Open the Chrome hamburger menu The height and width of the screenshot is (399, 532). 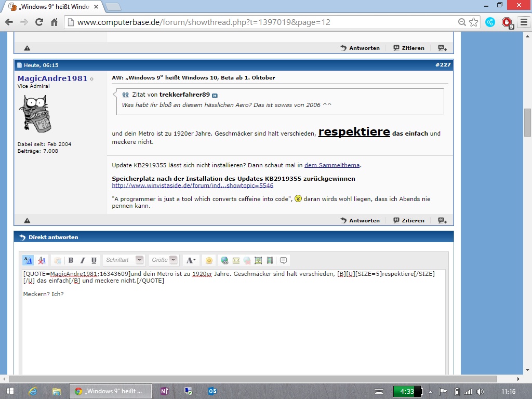[524, 22]
